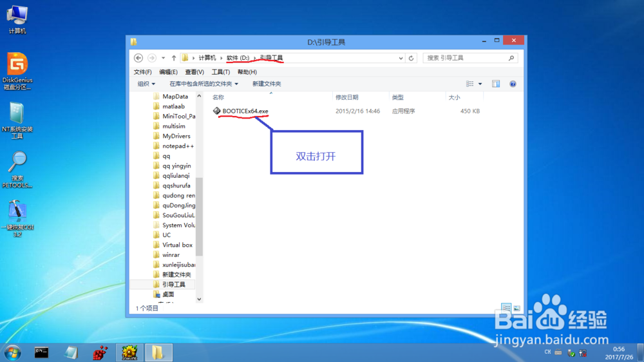
Task: Open the Windows Start button
Action: [x=13, y=352]
